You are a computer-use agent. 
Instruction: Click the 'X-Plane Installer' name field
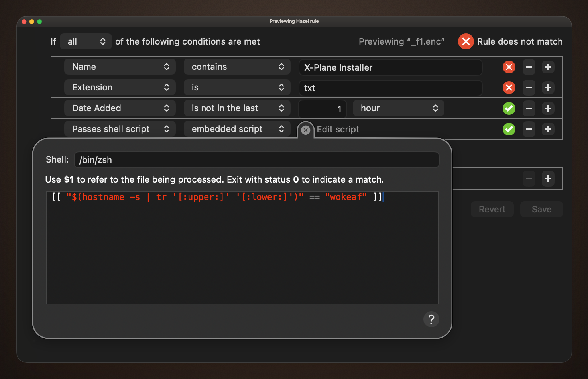click(390, 67)
